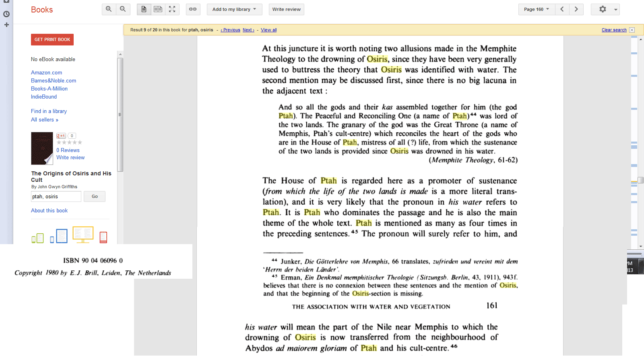Go to the previous page arrow

(x=562, y=9)
